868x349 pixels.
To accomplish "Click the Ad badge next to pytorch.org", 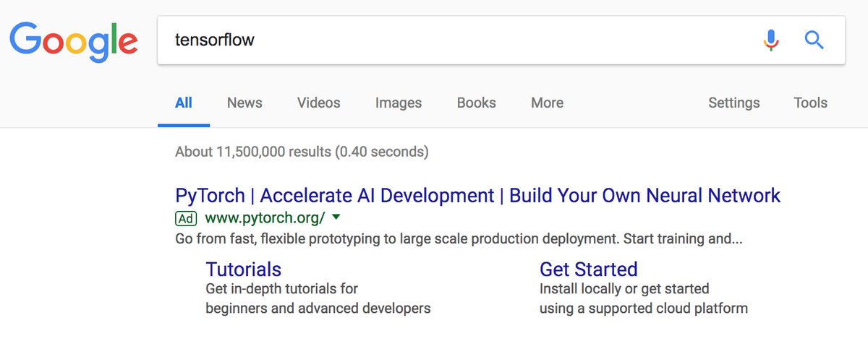I will point(186,217).
